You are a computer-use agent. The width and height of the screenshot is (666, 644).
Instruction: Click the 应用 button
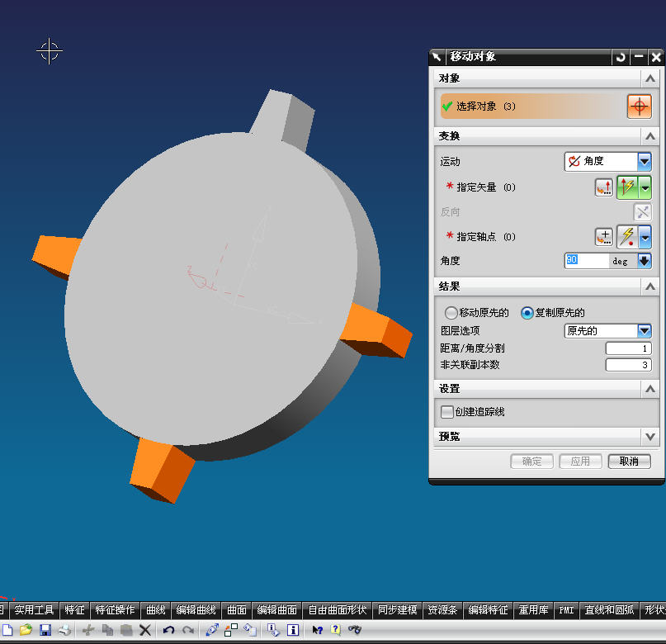click(580, 462)
